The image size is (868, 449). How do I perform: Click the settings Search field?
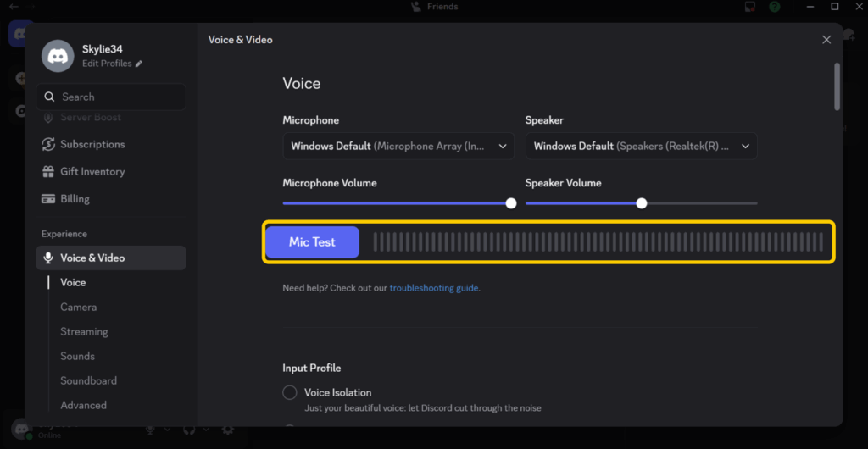tap(111, 97)
